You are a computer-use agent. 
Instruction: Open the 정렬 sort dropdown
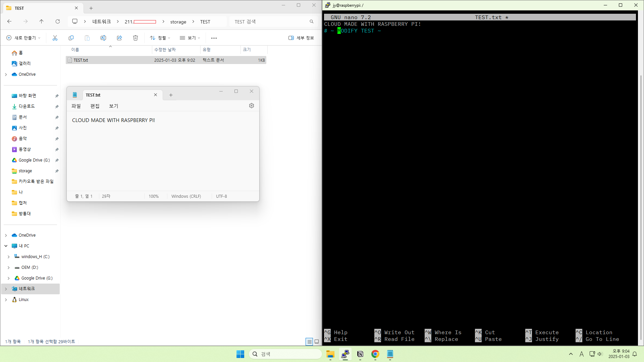[160, 38]
